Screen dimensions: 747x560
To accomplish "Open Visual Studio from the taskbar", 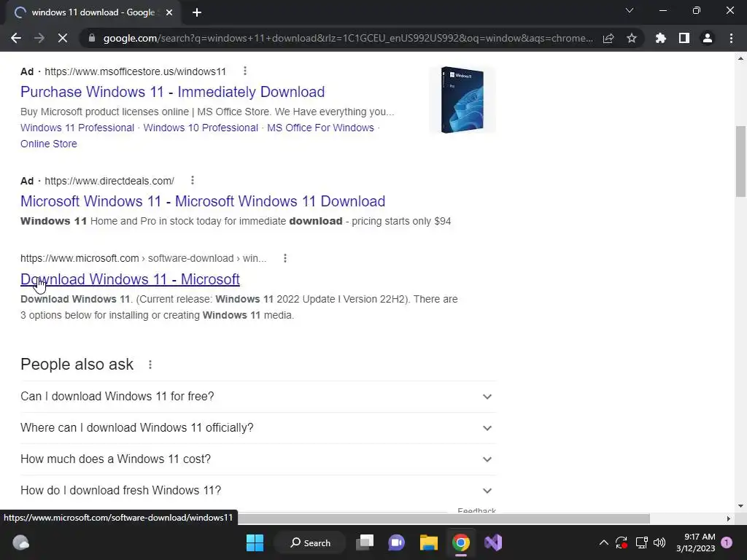I will tap(493, 542).
